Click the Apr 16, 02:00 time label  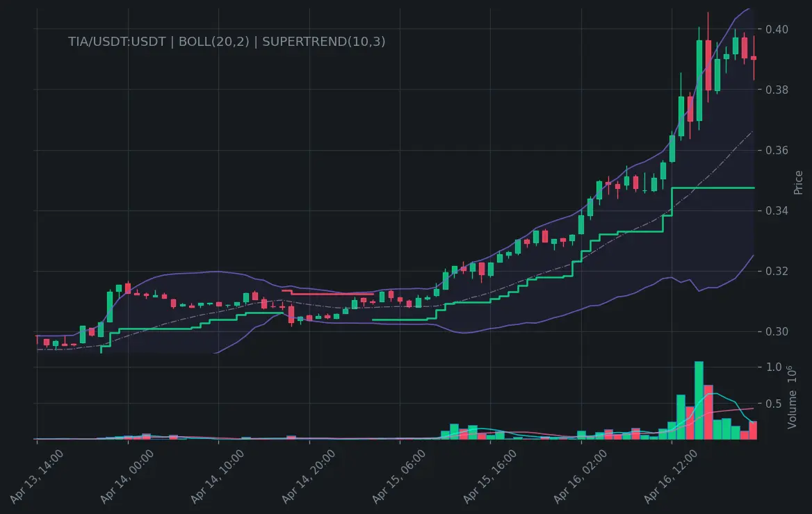click(580, 476)
